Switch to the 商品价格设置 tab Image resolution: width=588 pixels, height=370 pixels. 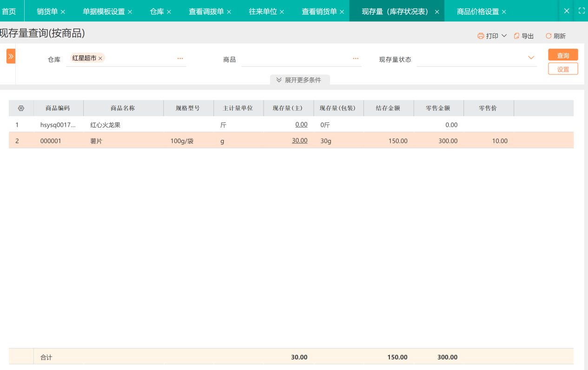tap(478, 12)
